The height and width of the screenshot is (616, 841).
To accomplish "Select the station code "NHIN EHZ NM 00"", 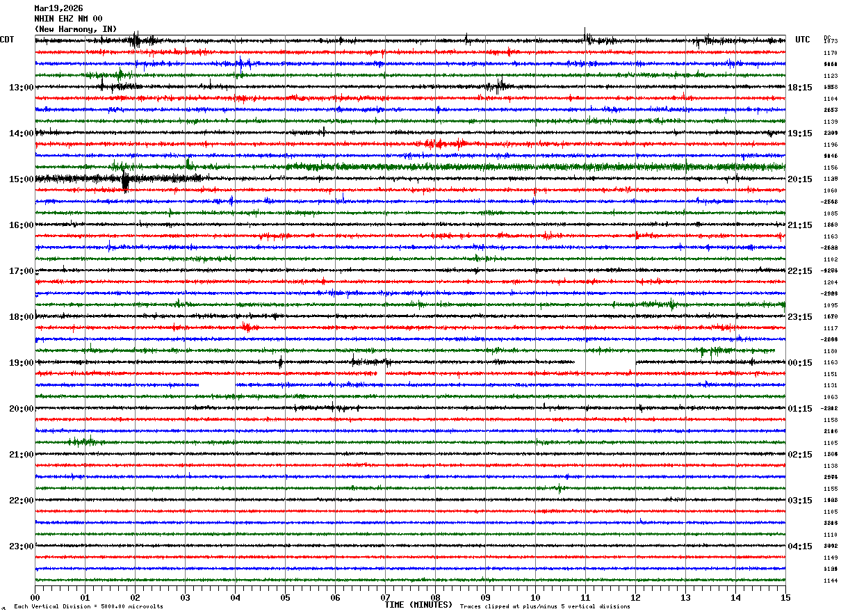I will click(68, 19).
